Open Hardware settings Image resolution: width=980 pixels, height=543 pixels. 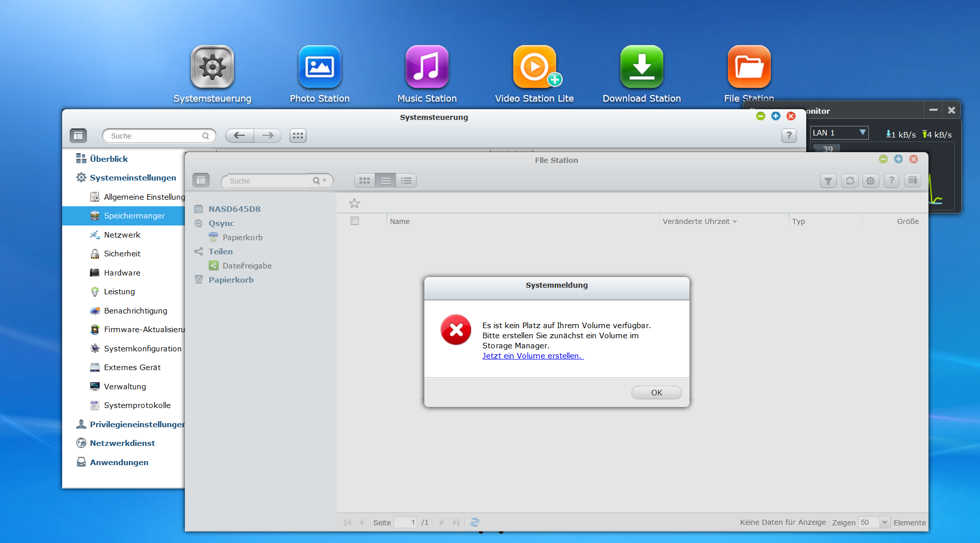click(x=122, y=273)
